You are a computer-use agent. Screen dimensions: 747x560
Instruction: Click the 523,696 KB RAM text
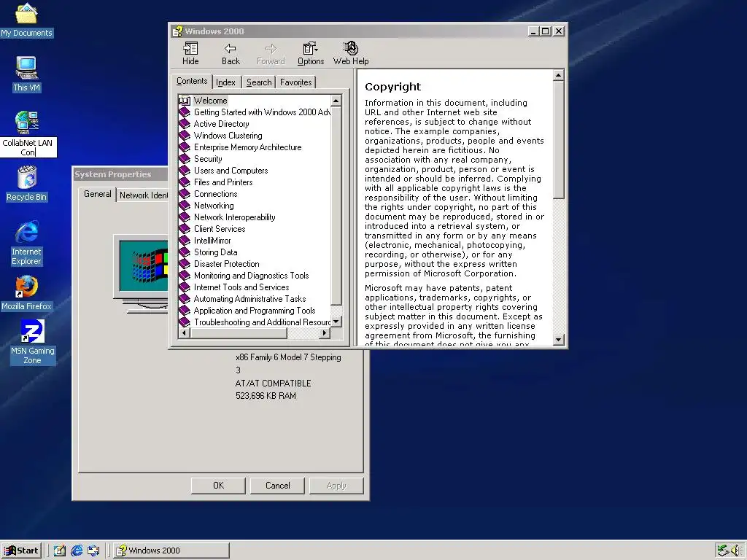[266, 396]
